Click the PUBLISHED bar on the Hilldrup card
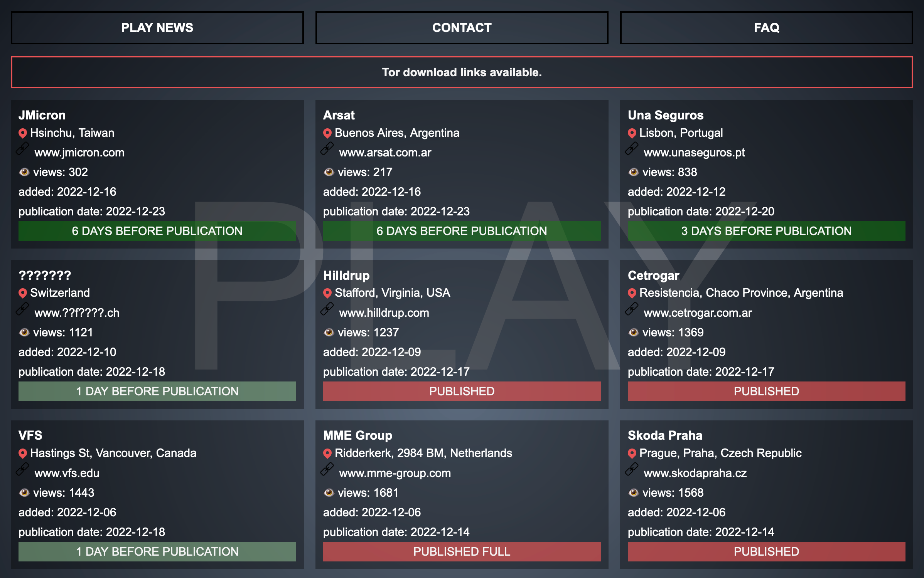 tap(462, 391)
